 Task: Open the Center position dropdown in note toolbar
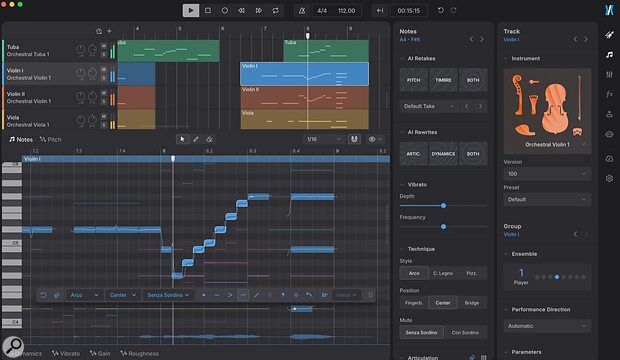click(123, 295)
